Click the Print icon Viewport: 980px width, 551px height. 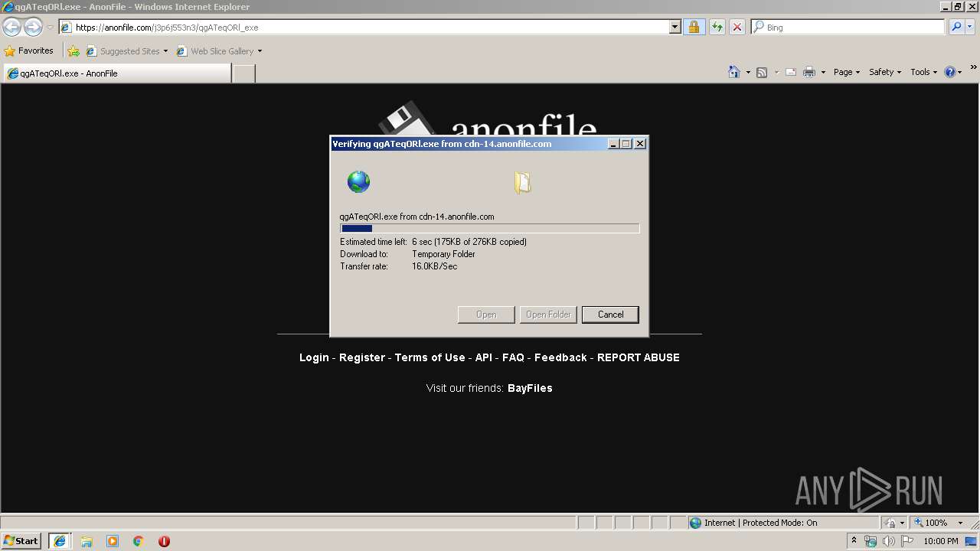point(809,72)
